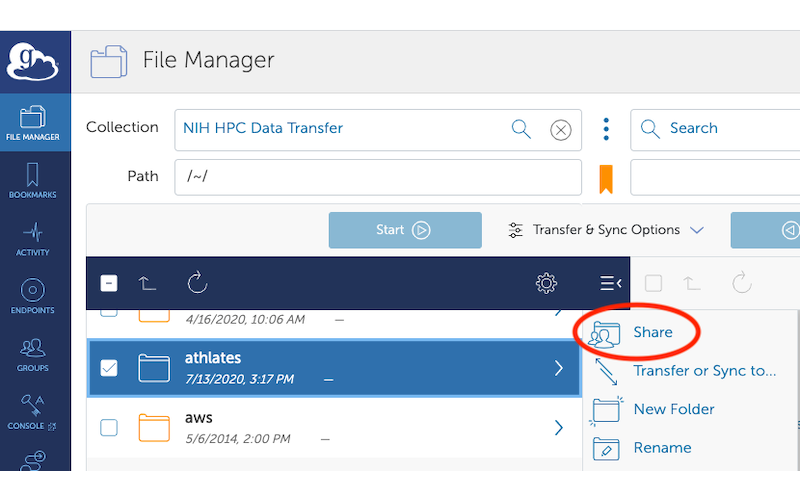The width and height of the screenshot is (800, 500).
Task: Open the Activity sidebar item
Action: tap(35, 239)
